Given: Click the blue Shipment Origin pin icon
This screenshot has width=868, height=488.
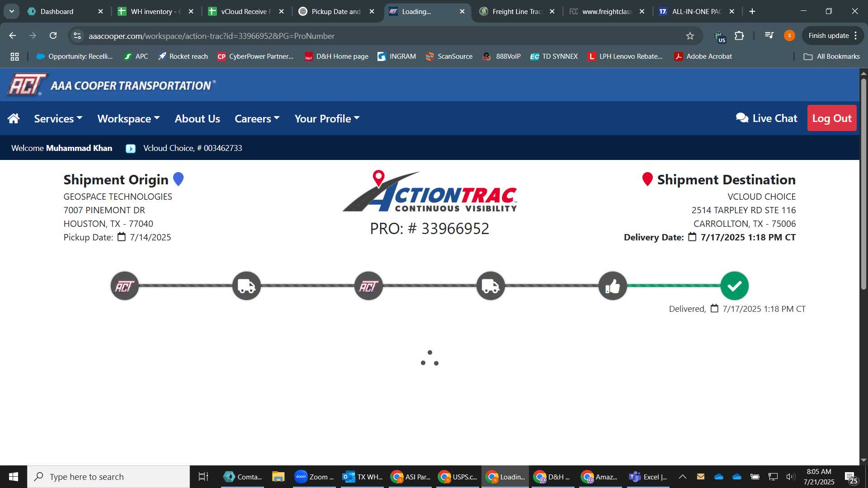Looking at the screenshot, I should point(179,179).
